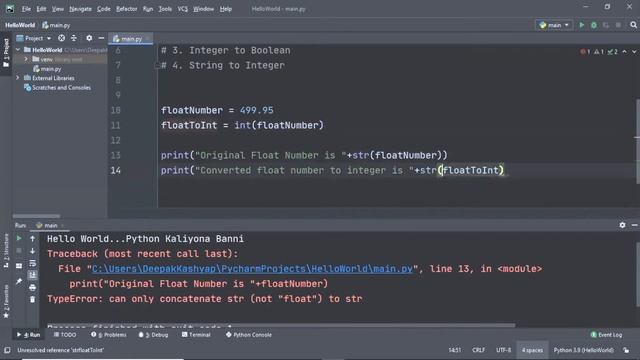Screen dimensions: 640x360
Task: Open the main run configuration dropdown
Action: click(554, 25)
